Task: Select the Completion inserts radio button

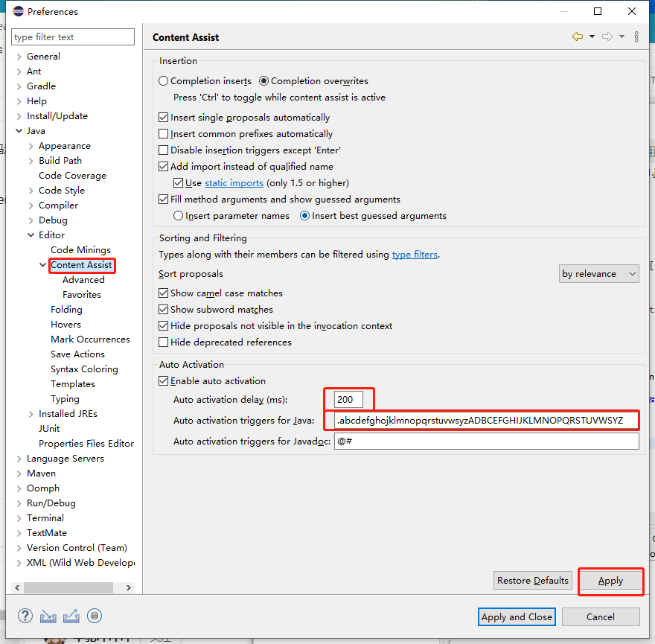Action: tap(163, 80)
